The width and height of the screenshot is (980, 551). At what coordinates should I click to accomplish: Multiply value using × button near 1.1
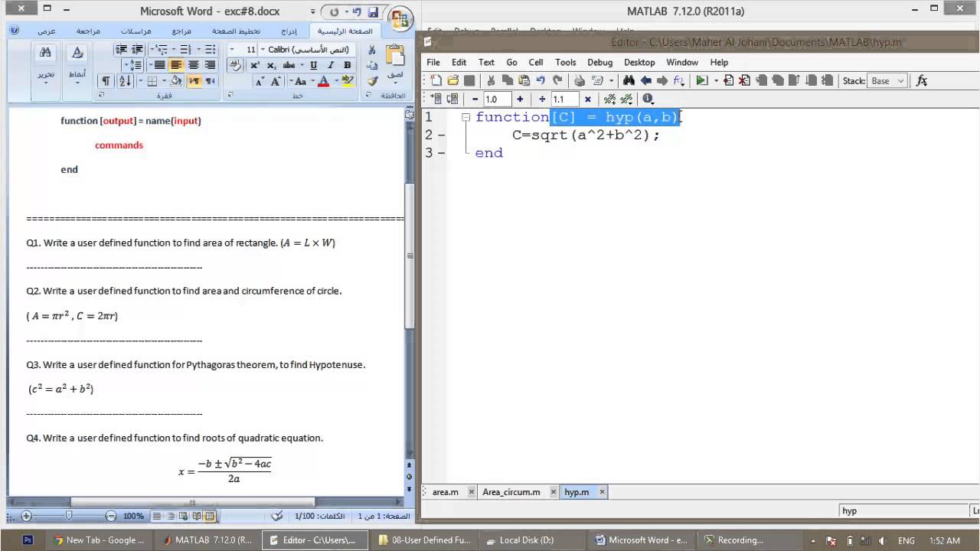coord(587,99)
